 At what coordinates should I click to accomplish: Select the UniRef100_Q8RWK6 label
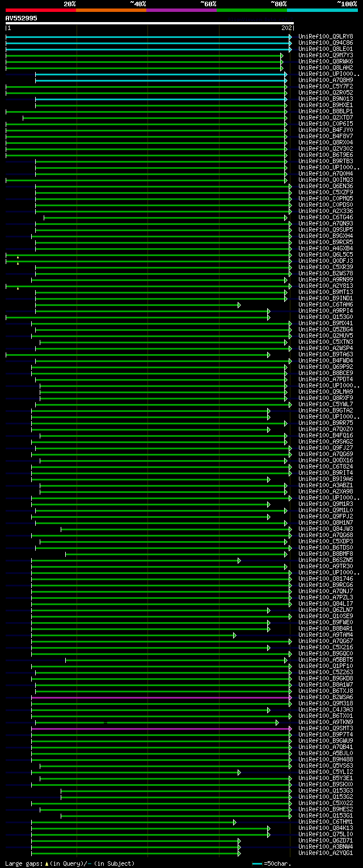point(326,61)
